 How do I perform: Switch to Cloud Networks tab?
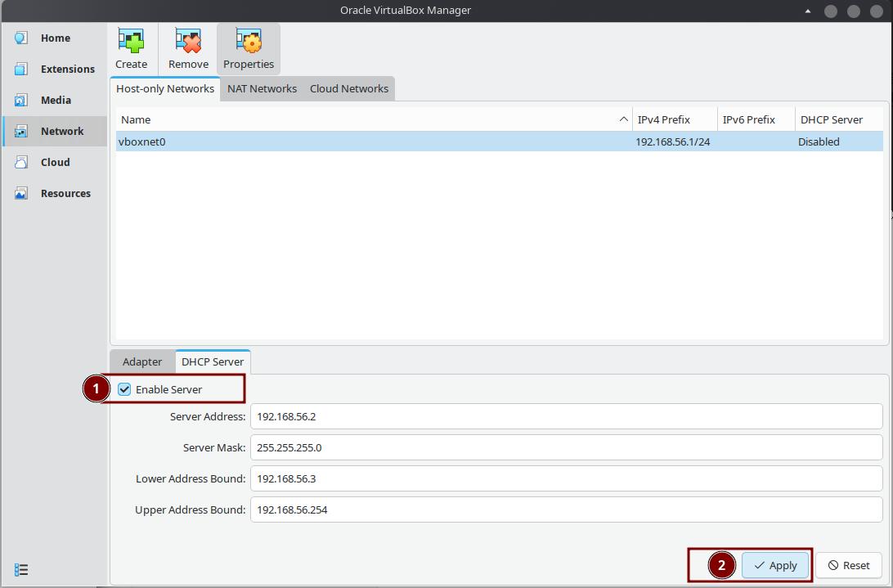[349, 89]
